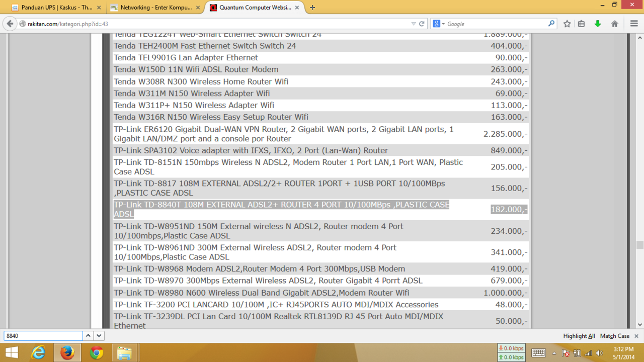
Task: Click TP-Link TD-W8980 N600 Dual Band row
Action: pos(321,293)
